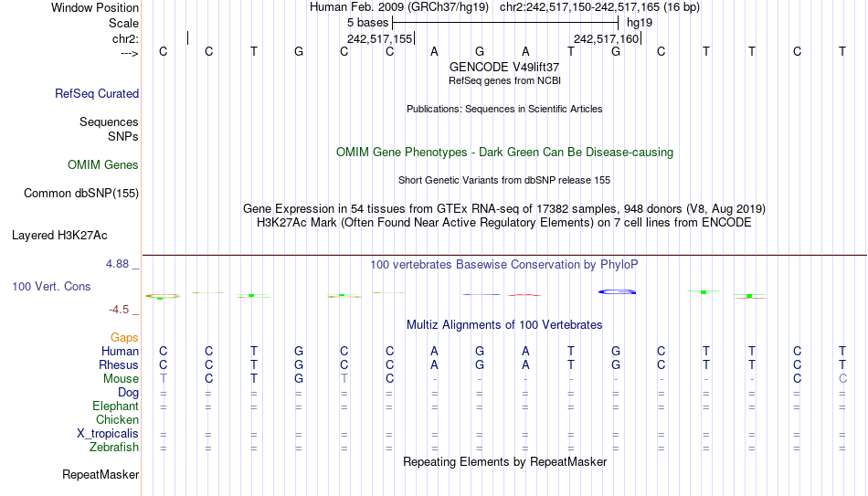Click the OMIM Gene Phenotypes track title
The width and height of the screenshot is (868, 496).
pyautogui.click(x=505, y=153)
